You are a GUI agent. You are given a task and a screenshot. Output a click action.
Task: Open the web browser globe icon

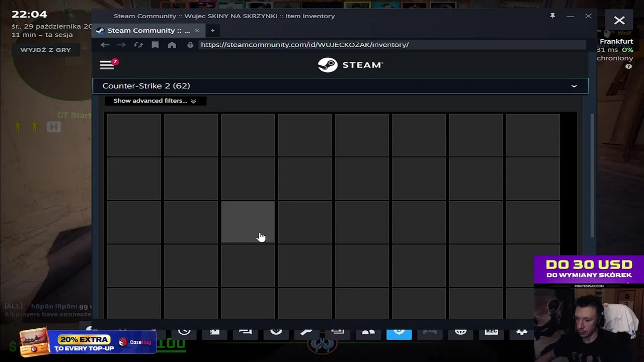[x=460, y=332]
